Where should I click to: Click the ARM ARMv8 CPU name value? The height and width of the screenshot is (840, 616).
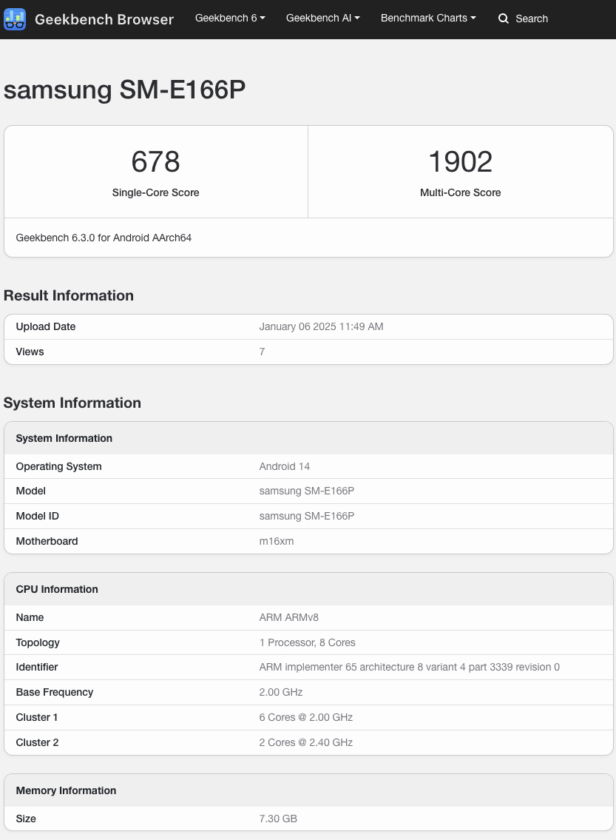tap(288, 617)
